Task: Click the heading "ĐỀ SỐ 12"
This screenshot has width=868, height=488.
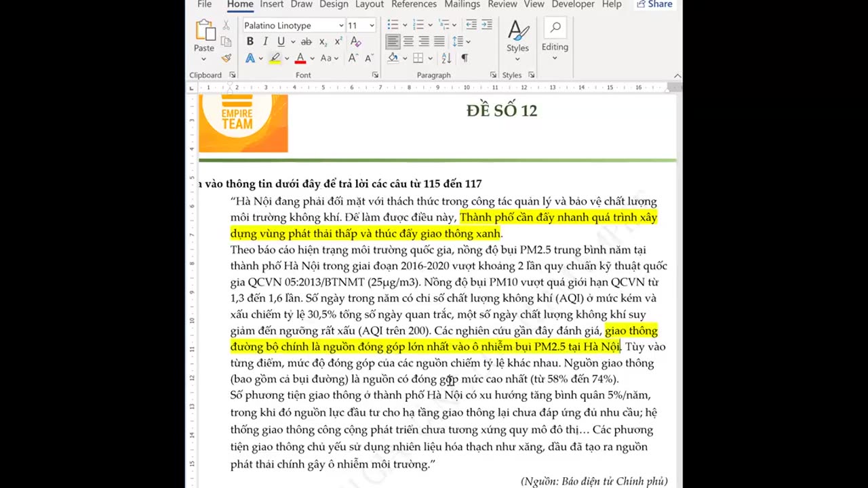Action: (x=502, y=110)
